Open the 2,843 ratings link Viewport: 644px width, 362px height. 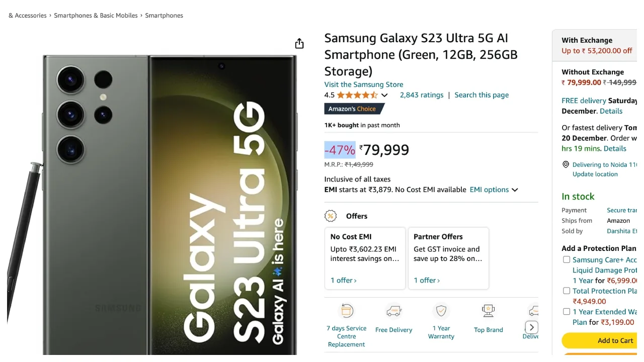(x=422, y=95)
